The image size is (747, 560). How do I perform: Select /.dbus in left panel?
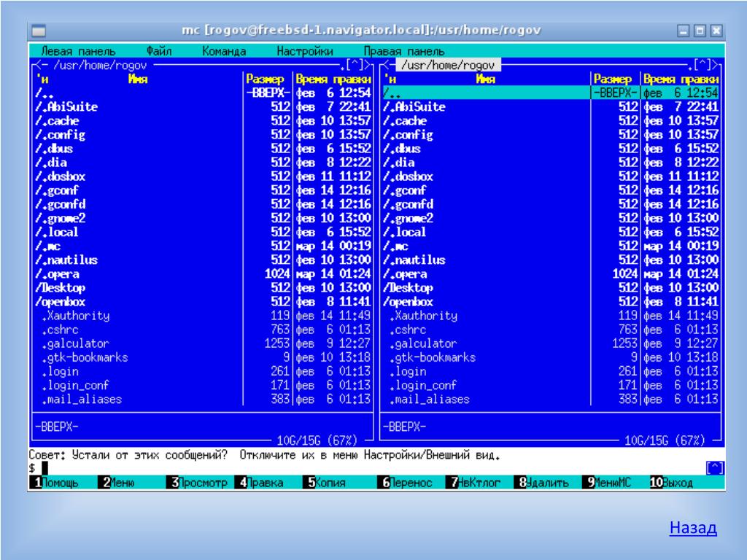coord(203,149)
